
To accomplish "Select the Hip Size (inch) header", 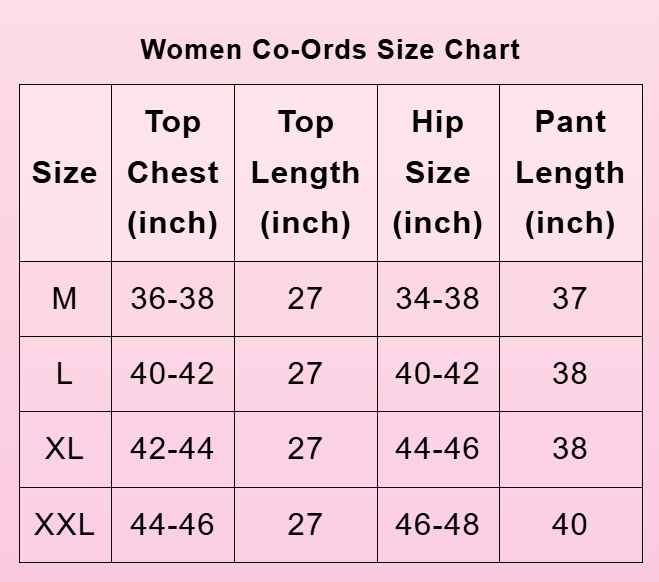I will click(x=437, y=173).
